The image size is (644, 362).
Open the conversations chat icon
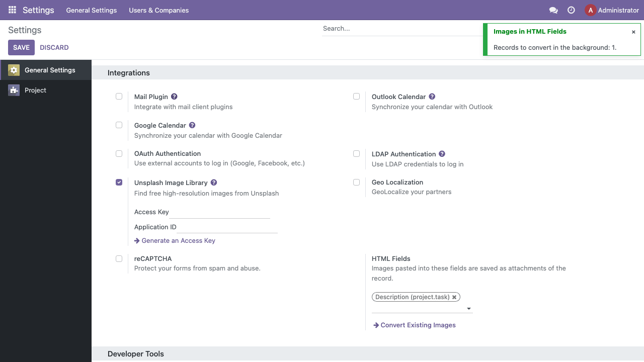553,10
